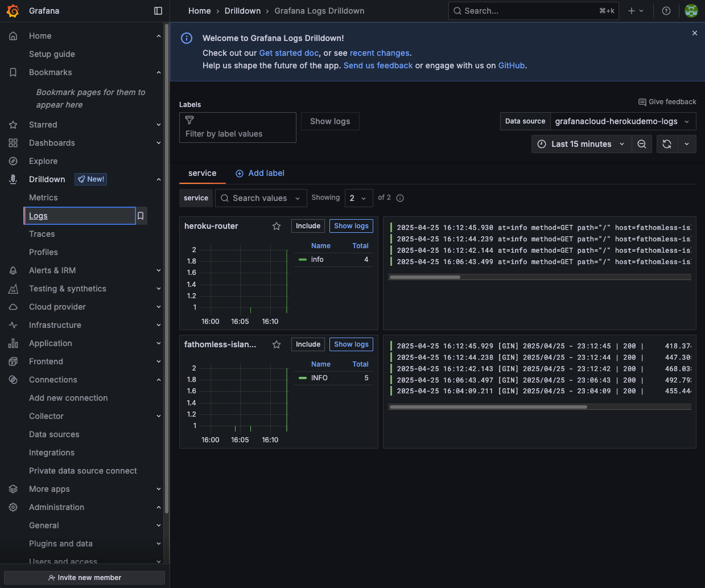Open Integrations menu item
Image resolution: width=705 pixels, height=588 pixels.
click(x=52, y=453)
